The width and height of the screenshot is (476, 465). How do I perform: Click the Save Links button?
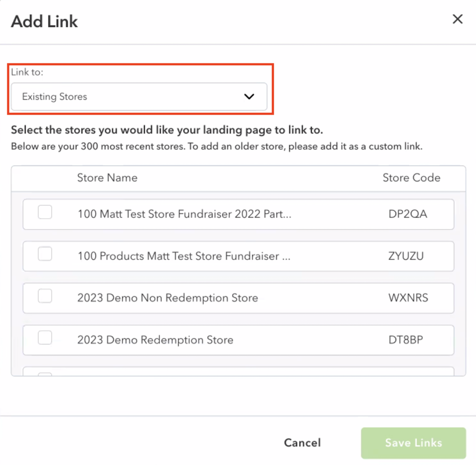pyautogui.click(x=413, y=443)
